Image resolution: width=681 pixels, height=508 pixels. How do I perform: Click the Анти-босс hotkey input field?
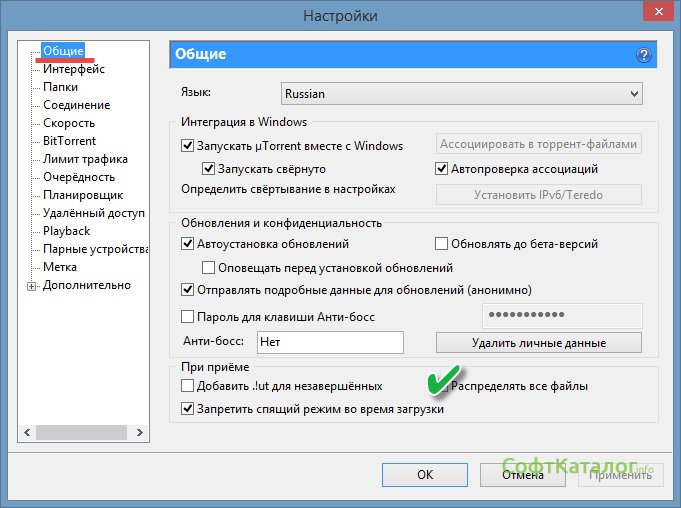tap(329, 343)
